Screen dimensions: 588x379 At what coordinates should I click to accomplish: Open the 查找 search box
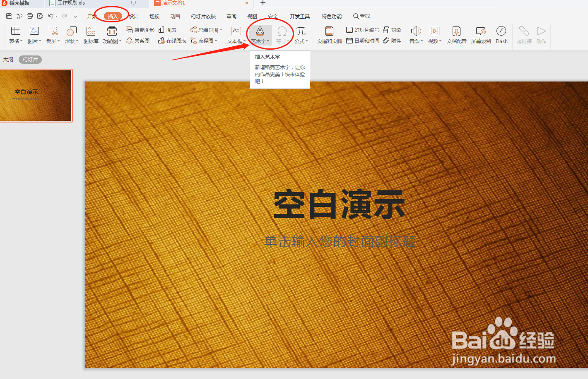(361, 16)
